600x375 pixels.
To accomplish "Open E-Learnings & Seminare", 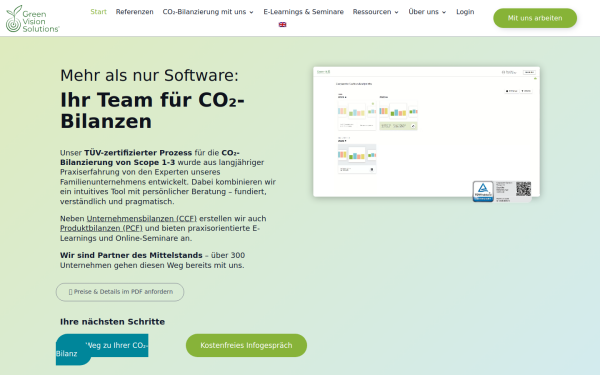I will pyautogui.click(x=303, y=12).
